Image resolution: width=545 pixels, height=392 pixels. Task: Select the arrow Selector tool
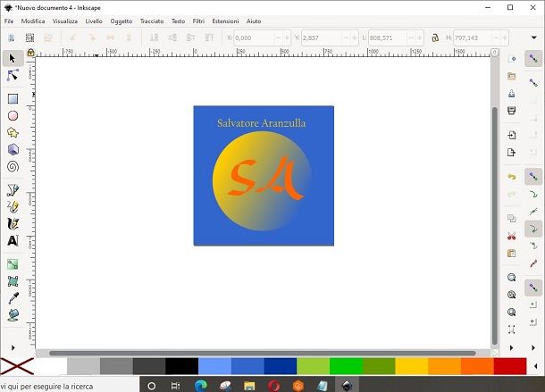[13, 58]
